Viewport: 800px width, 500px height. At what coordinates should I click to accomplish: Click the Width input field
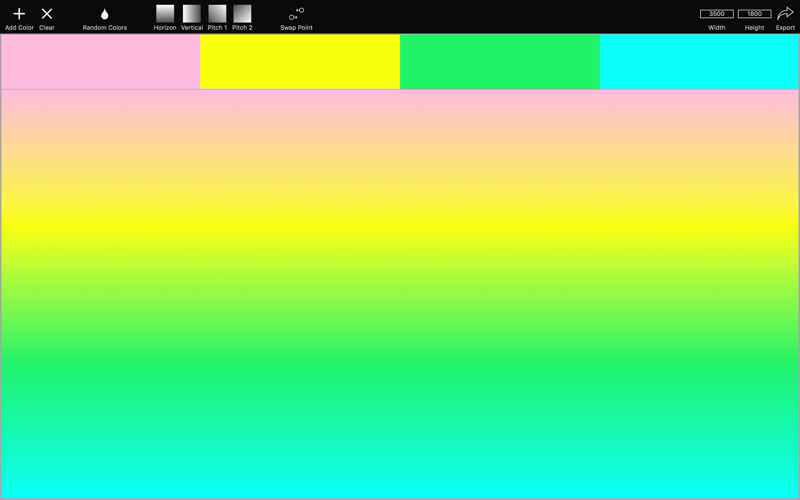(x=717, y=14)
